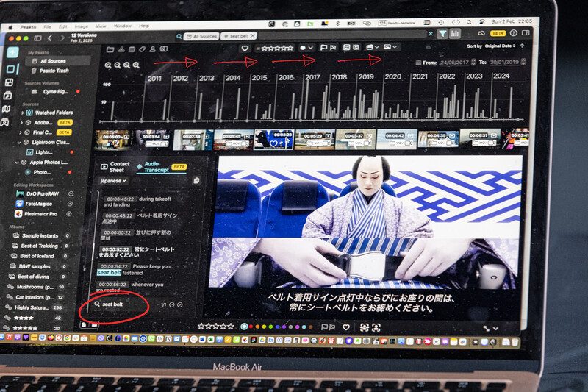Open the Pixelmator Pro workspace
Viewport: 588px width, 392px height.
pos(36,214)
